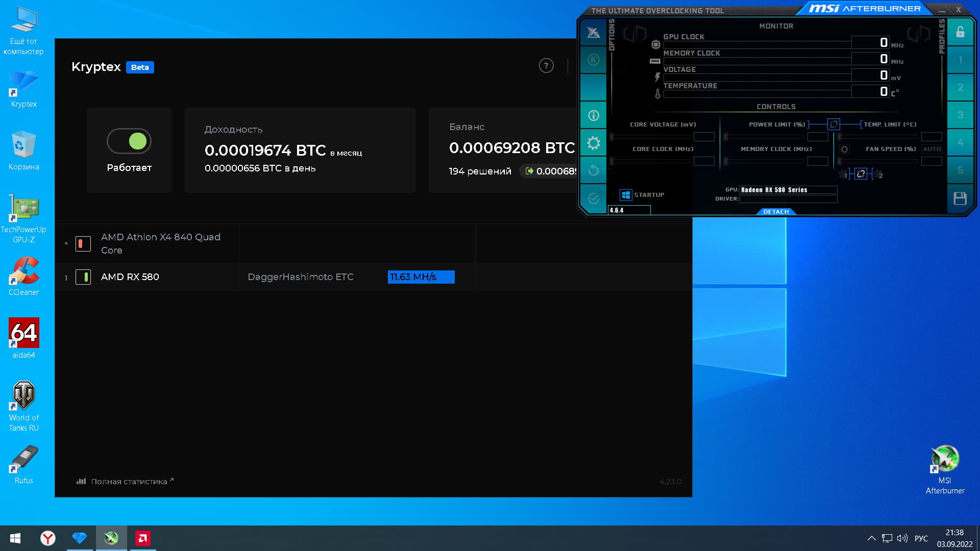The width and height of the screenshot is (980, 551).
Task: Open Windows Start menu
Action: (x=15, y=538)
